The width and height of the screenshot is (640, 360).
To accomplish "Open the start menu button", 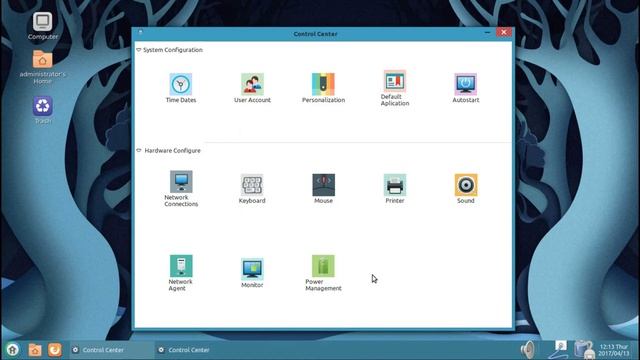I will click(13, 350).
